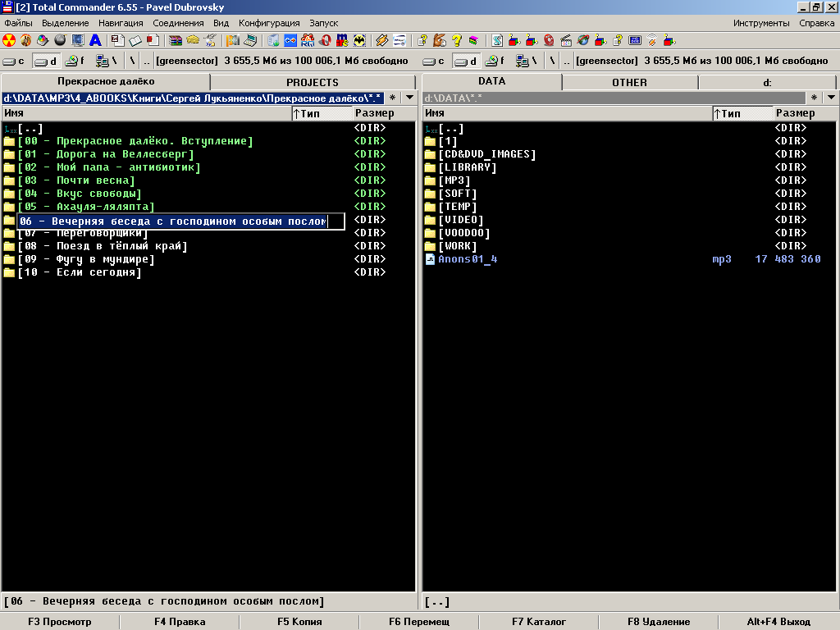The height and width of the screenshot is (630, 840).
Task: Open network neighborhood in left panel
Action: (106, 61)
